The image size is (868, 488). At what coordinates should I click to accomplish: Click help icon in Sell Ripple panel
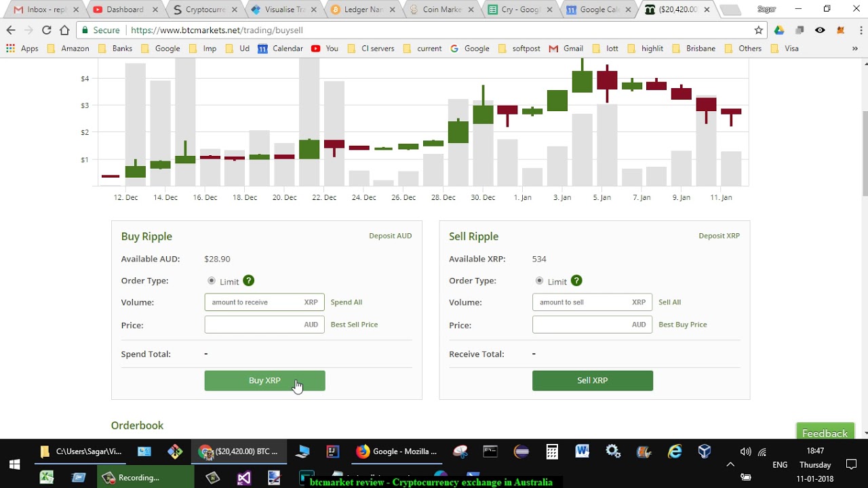coord(576,281)
